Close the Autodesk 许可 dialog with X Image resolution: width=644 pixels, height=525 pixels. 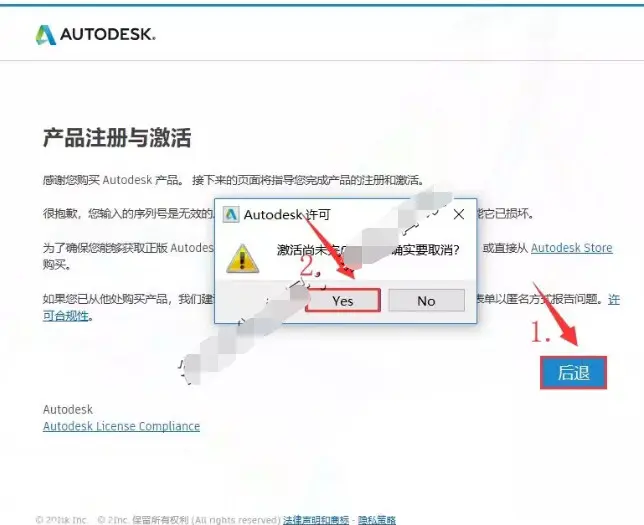click(459, 214)
